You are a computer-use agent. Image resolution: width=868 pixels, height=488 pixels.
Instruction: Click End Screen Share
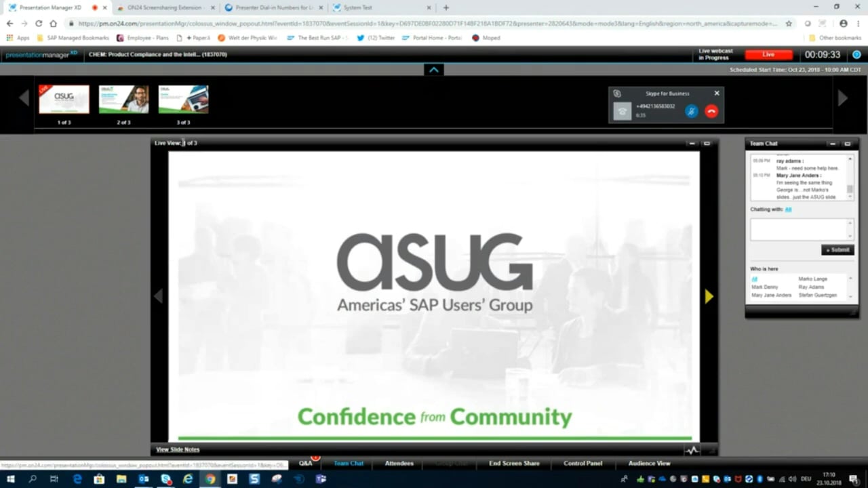[514, 463]
